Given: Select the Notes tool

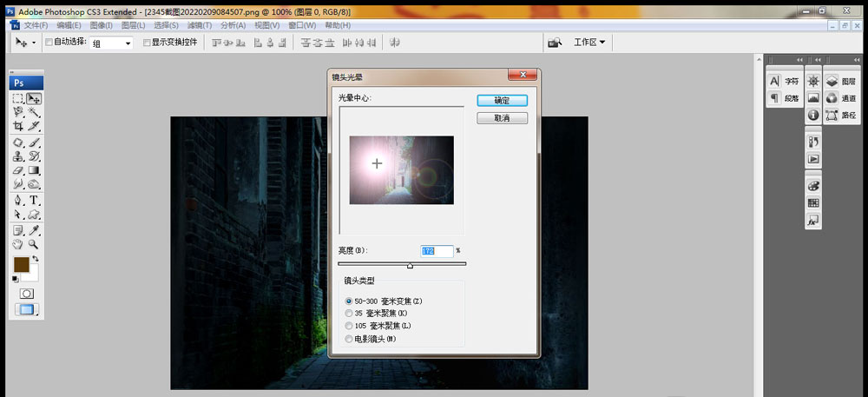Looking at the screenshot, I should pyautogui.click(x=18, y=230).
